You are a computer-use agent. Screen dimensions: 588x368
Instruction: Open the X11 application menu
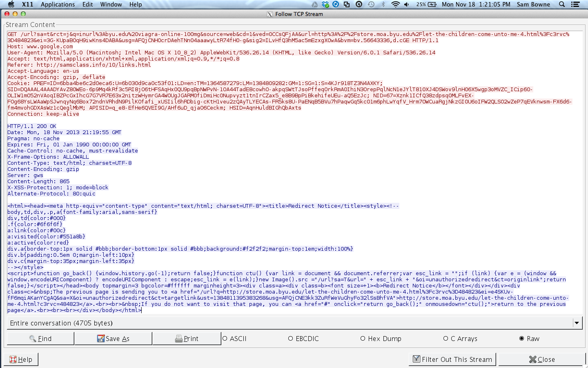(28, 4)
